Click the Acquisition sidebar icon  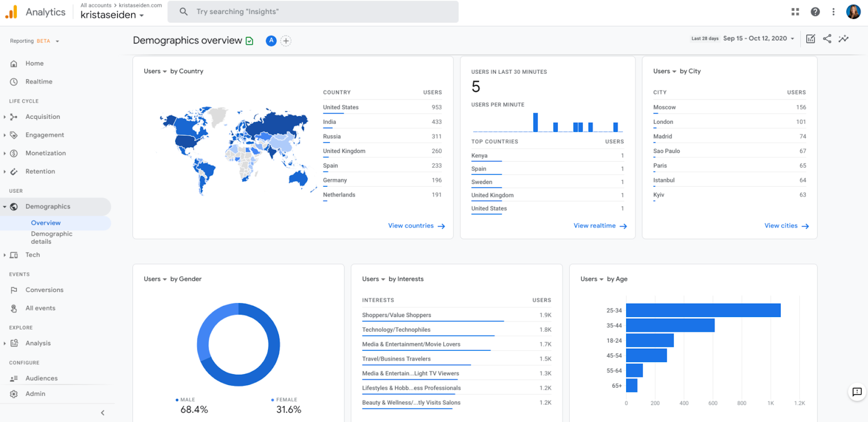14,117
